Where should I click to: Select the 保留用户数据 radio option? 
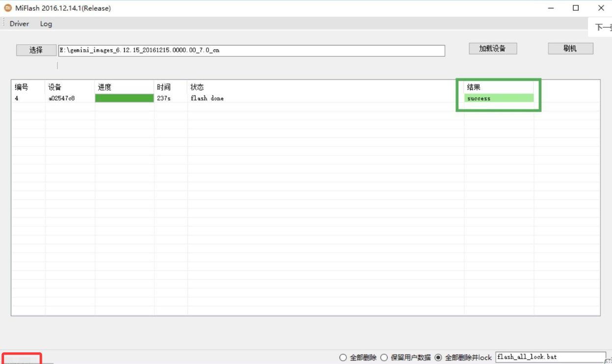pyautogui.click(x=406, y=358)
